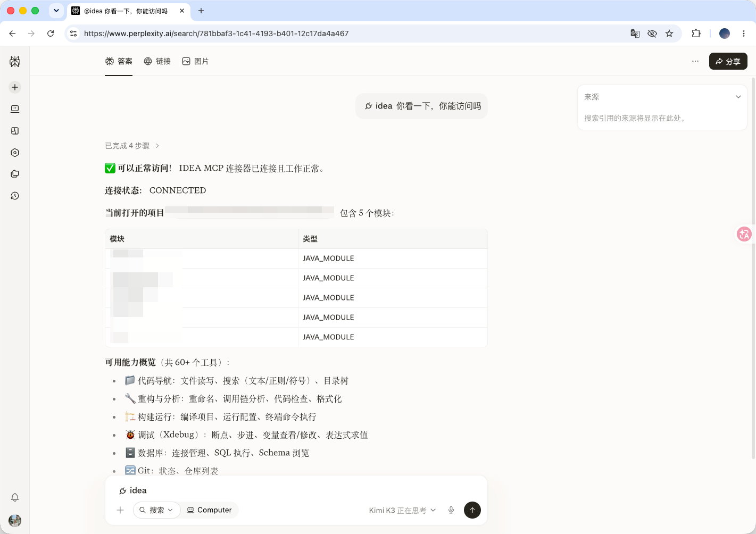Switch to the 图片 tab

195,61
